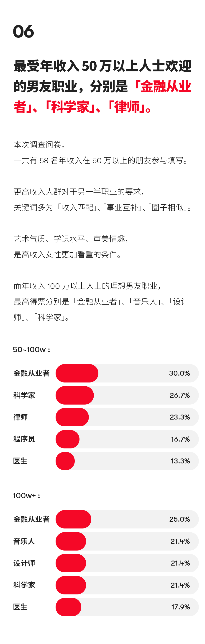Click the section number 06

pyautogui.click(x=23, y=32)
